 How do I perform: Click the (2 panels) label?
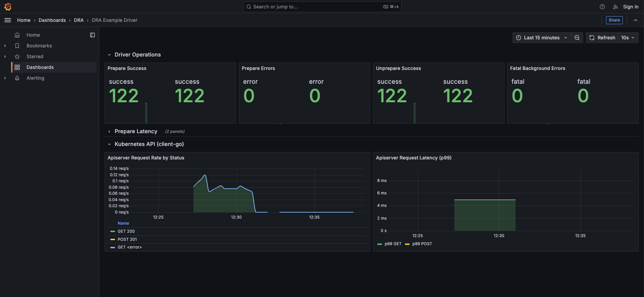click(x=175, y=132)
